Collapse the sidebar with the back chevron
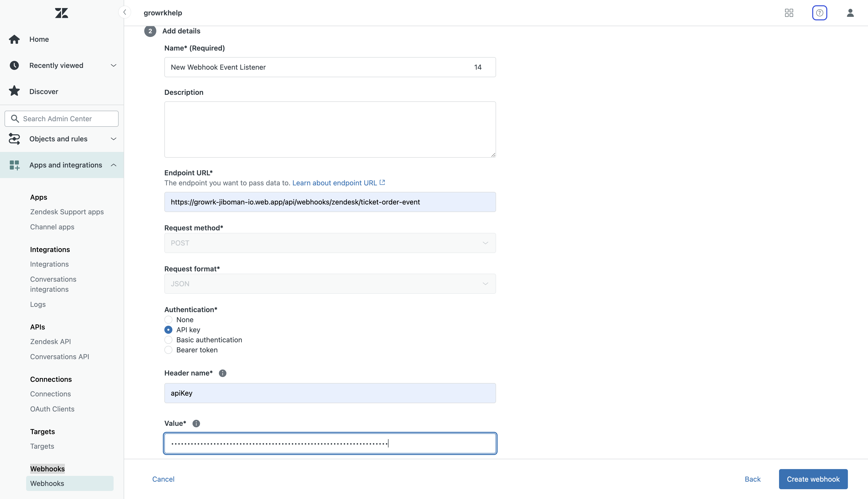 pyautogui.click(x=124, y=12)
